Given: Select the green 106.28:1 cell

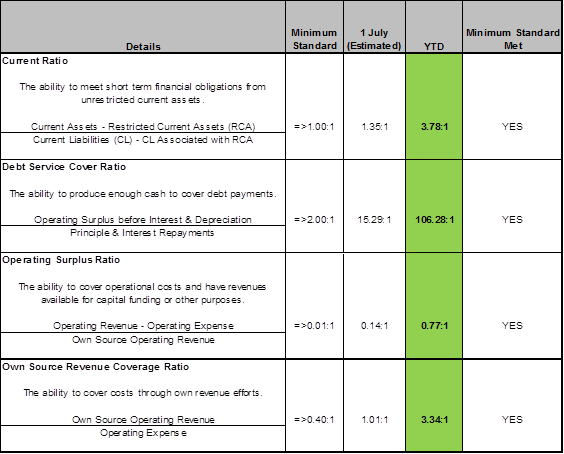Looking at the screenshot, I should point(434,206).
